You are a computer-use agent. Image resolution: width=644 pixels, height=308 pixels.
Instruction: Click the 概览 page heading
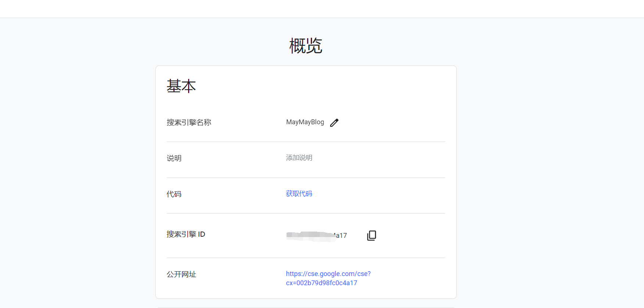(306, 46)
